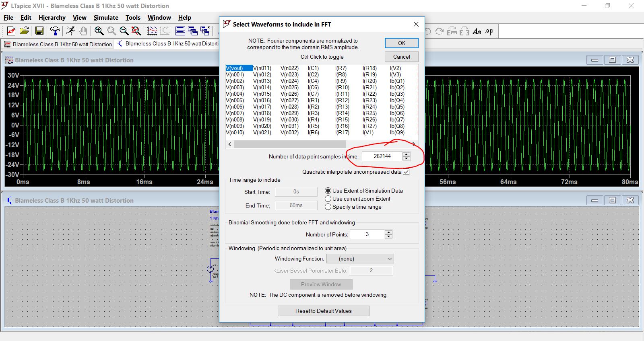Decrease number of data point samples
The width and height of the screenshot is (644, 341).
click(407, 158)
